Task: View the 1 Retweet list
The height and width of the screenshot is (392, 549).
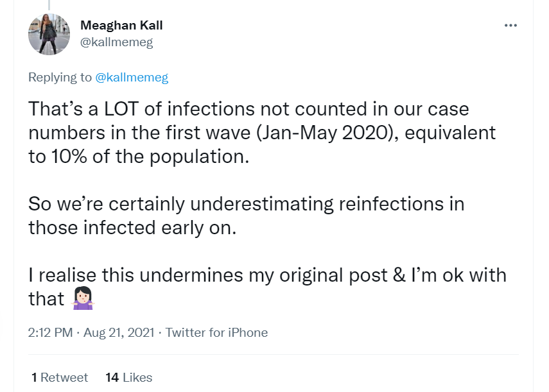Action: tap(60, 378)
